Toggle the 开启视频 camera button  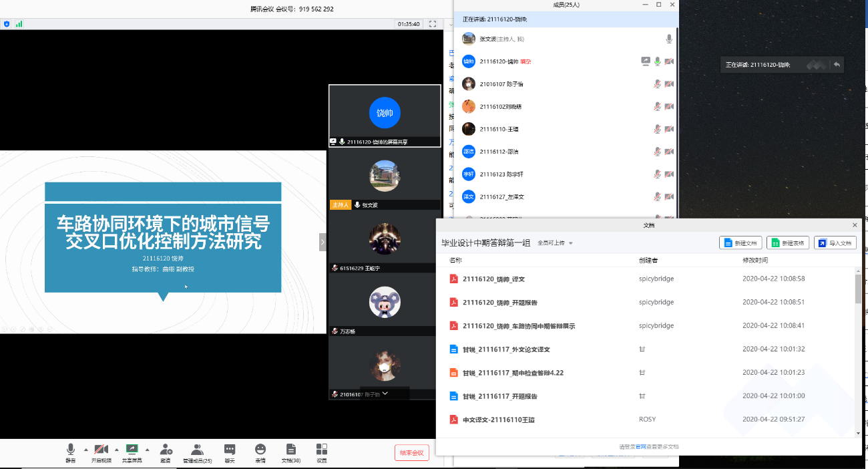tap(101, 450)
